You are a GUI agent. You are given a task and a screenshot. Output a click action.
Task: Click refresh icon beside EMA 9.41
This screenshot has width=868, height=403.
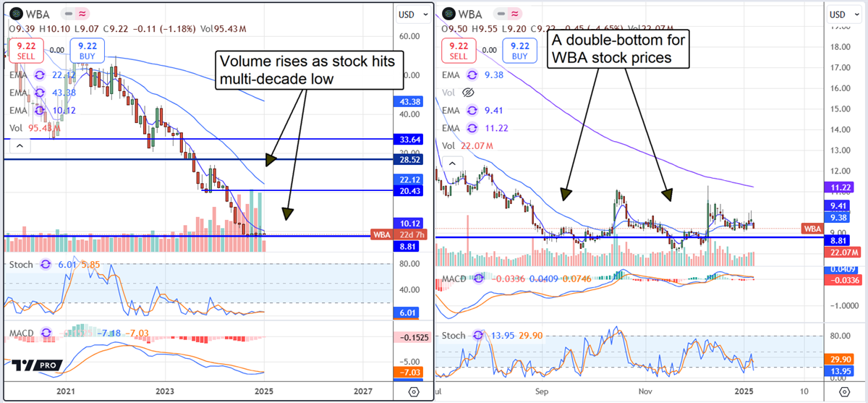473,111
